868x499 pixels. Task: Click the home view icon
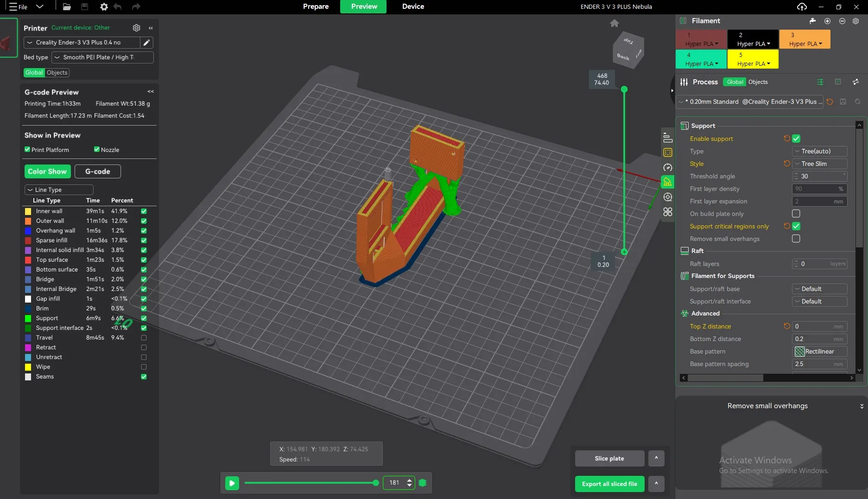coord(614,23)
